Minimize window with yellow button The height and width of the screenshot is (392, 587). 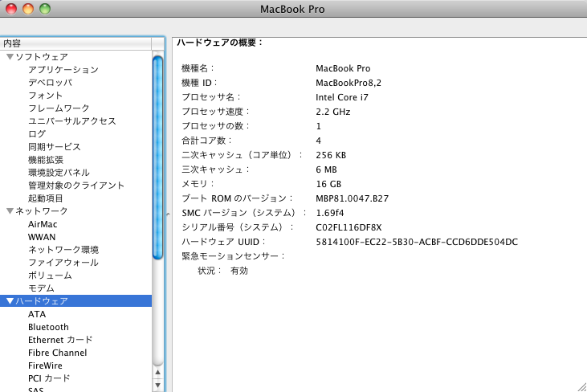pyautogui.click(x=28, y=9)
